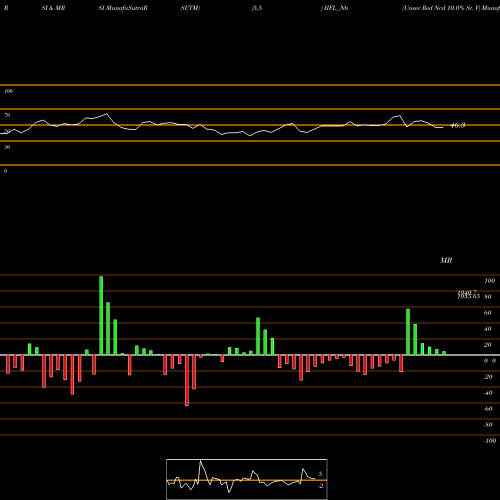Click the RSI axis label 70
Screen dimensions: 500x500
[x=7, y=115]
